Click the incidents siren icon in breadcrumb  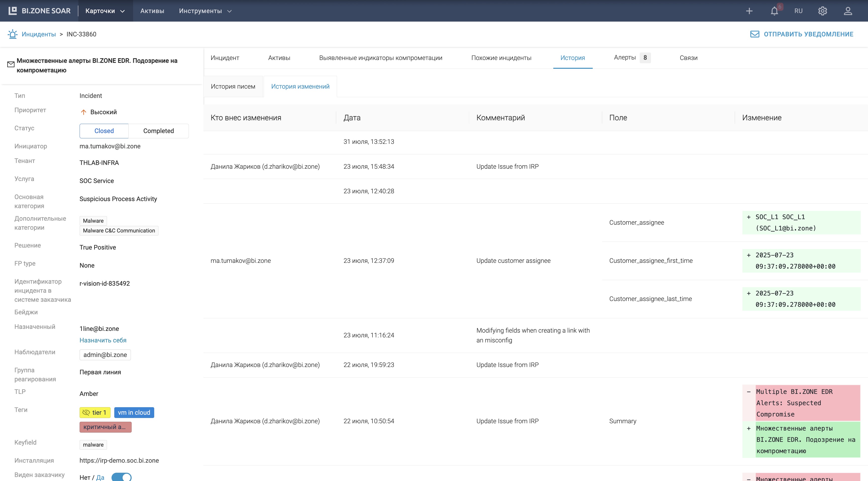click(x=13, y=34)
